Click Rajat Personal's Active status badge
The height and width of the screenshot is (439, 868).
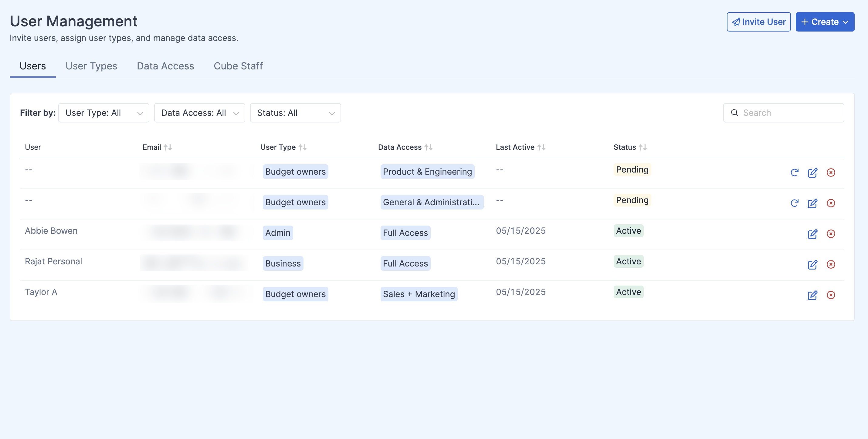tap(629, 261)
